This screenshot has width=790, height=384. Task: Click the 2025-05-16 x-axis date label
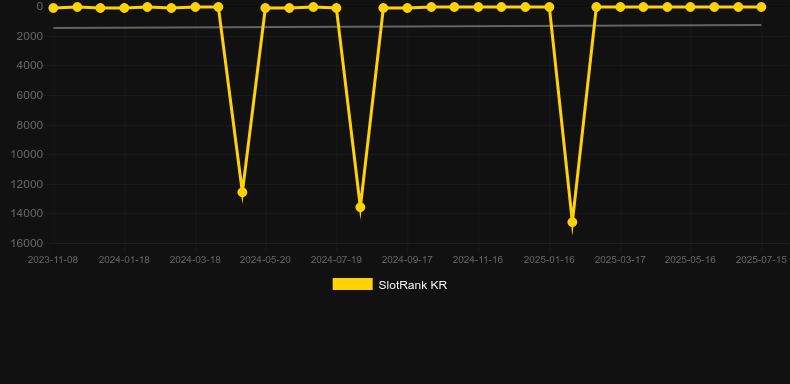point(690,260)
